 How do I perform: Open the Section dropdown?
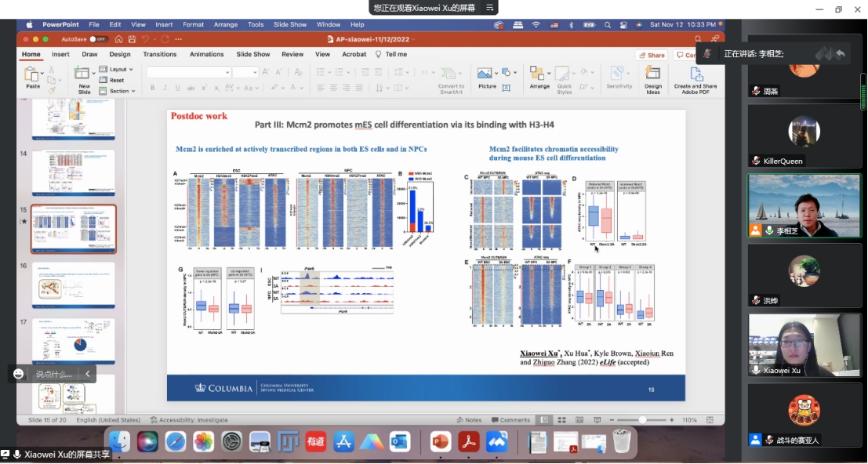[118, 91]
